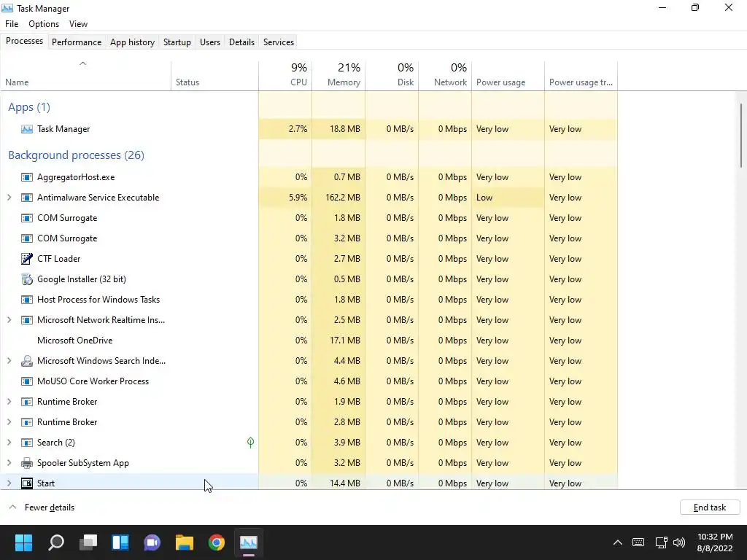Expand the Search (2) process group
The image size is (747, 560).
coord(9,443)
